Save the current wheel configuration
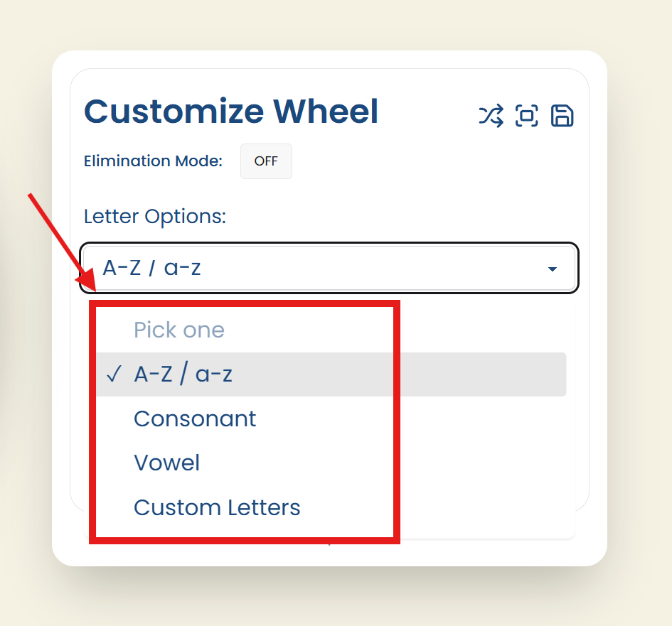This screenshot has height=626, width=672. 562,116
